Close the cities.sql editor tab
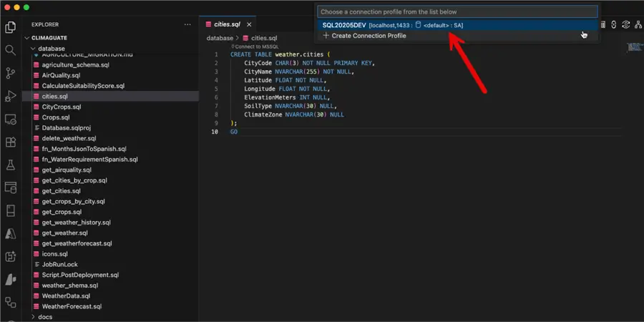The width and height of the screenshot is (644, 322). click(x=249, y=24)
